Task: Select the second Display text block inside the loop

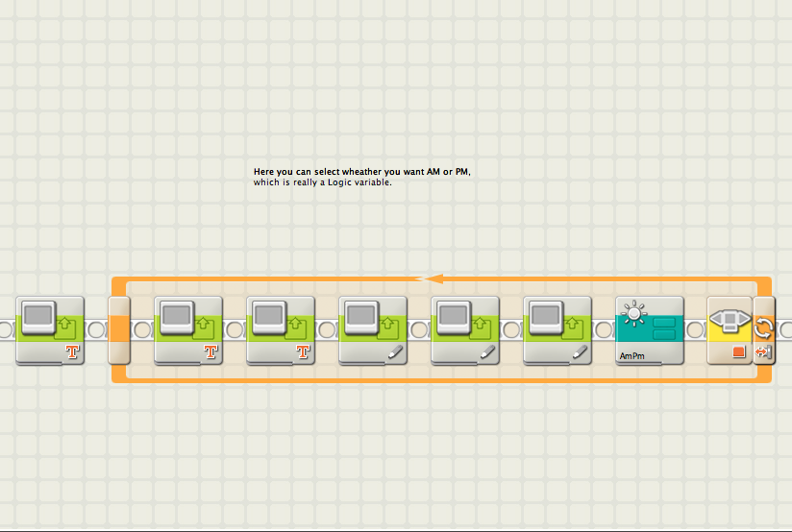Action: [x=281, y=330]
